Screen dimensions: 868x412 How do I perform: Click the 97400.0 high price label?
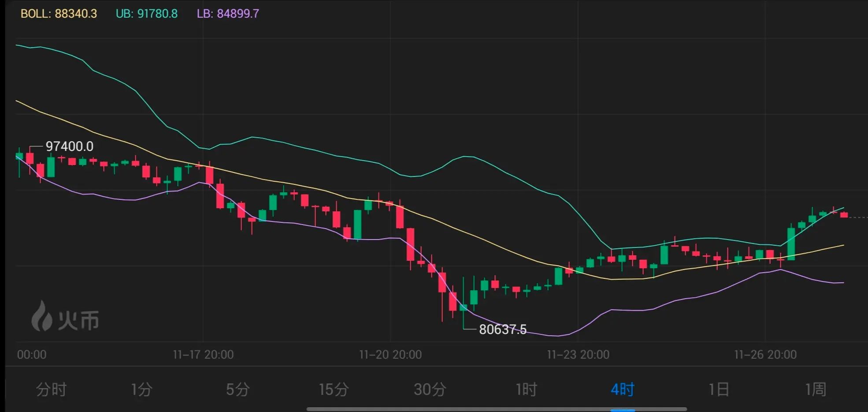(70, 146)
